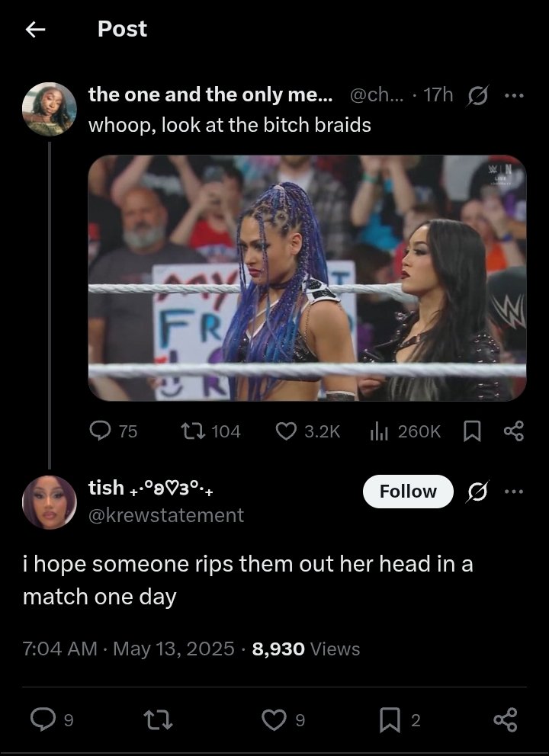549x756 pixels.
Task: Share the original post
Action: [x=514, y=431]
